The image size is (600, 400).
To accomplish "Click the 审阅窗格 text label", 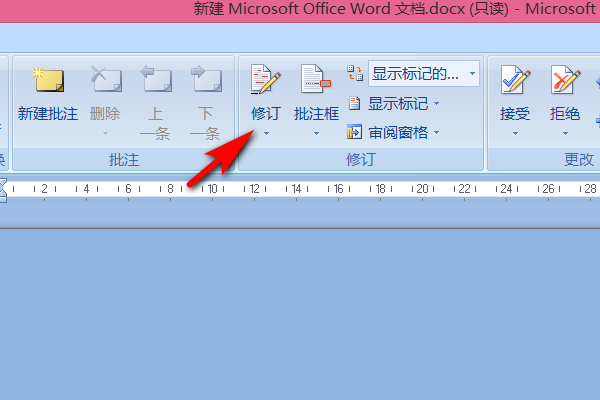I will click(398, 133).
